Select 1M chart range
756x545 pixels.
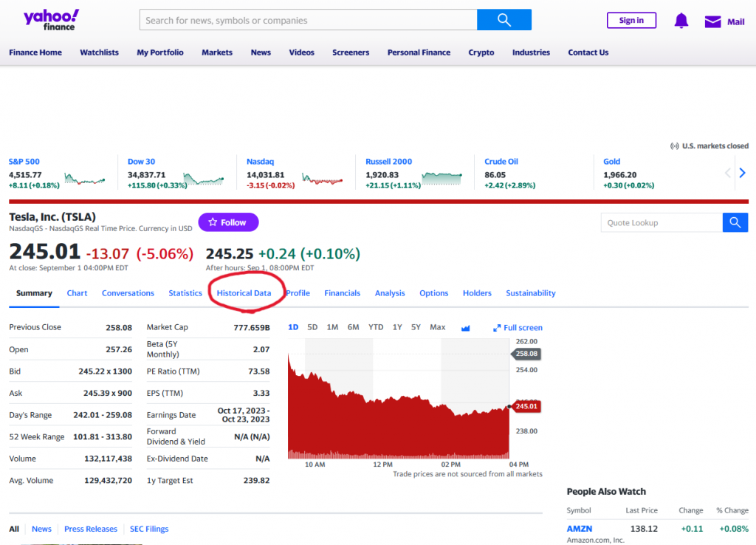tap(332, 327)
